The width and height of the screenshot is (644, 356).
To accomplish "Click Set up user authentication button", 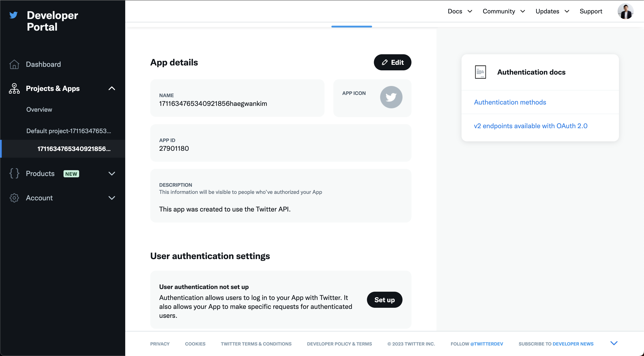I will click(384, 300).
